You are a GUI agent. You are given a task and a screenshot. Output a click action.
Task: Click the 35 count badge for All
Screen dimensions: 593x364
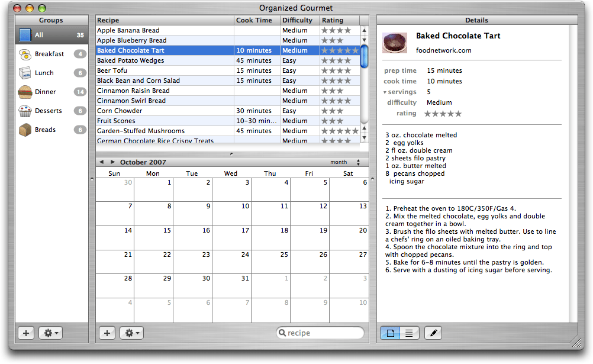click(80, 35)
